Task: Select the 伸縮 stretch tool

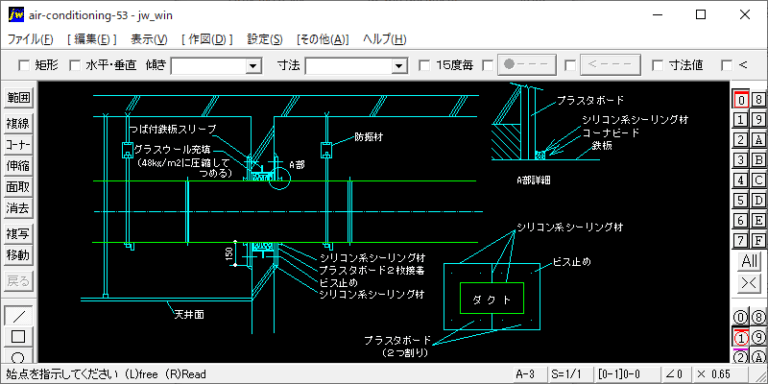Action: 18,166
